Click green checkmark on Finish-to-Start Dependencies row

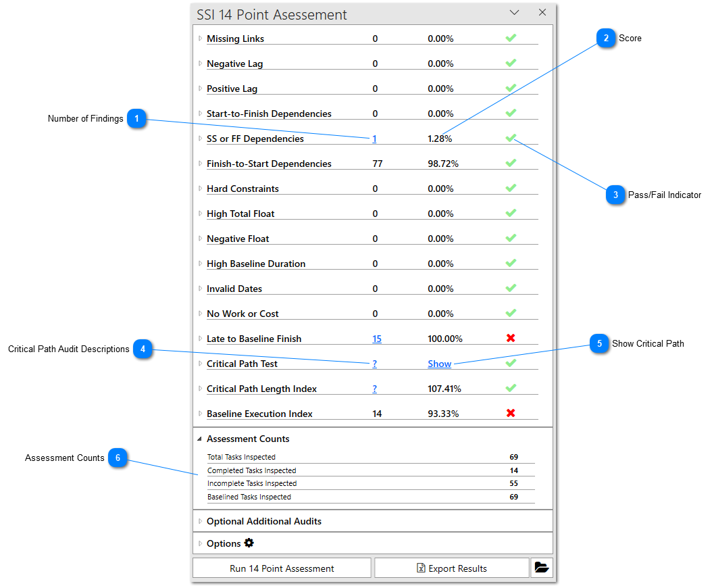[511, 163]
